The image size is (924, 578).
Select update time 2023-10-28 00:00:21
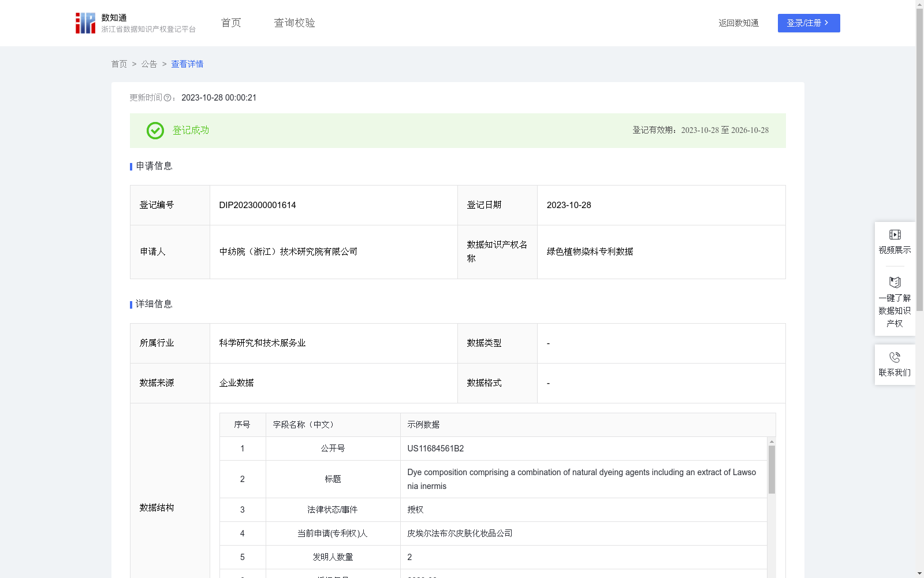coord(219,98)
